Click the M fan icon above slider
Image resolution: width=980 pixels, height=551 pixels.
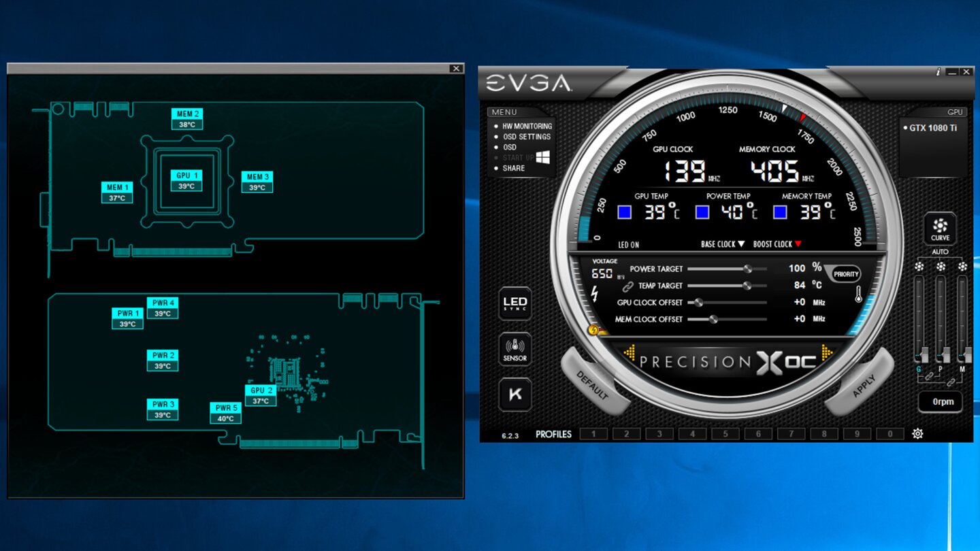point(962,267)
